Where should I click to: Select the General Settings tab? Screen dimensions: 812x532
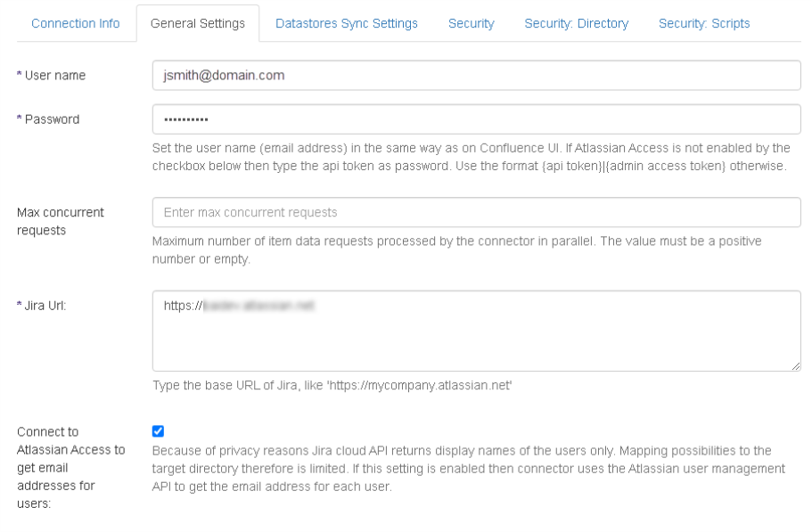(198, 23)
